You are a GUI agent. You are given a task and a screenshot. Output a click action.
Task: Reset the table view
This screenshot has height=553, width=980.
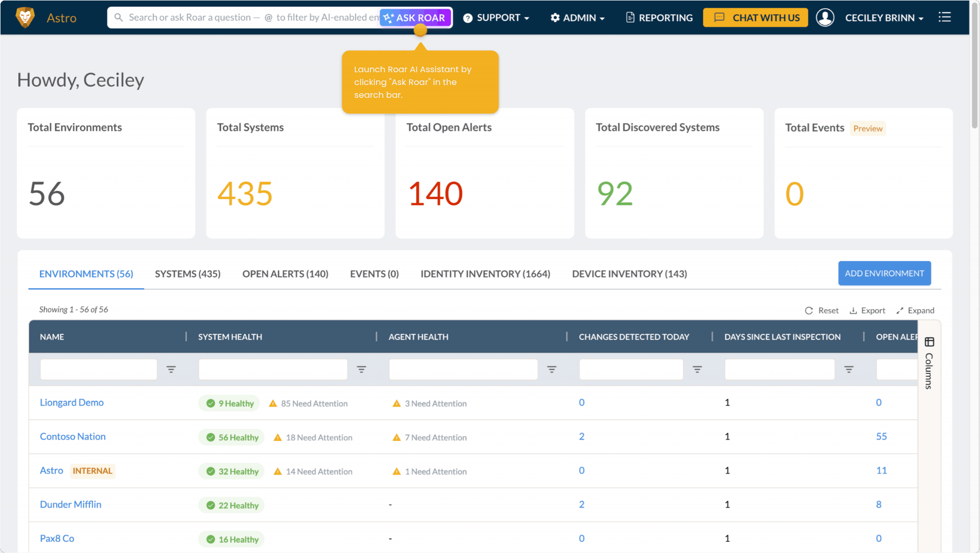pos(822,310)
